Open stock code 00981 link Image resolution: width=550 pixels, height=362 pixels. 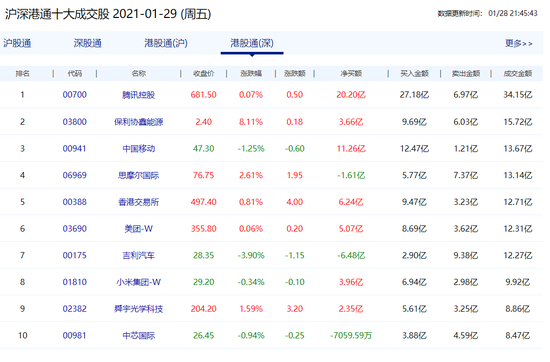pos(75,336)
